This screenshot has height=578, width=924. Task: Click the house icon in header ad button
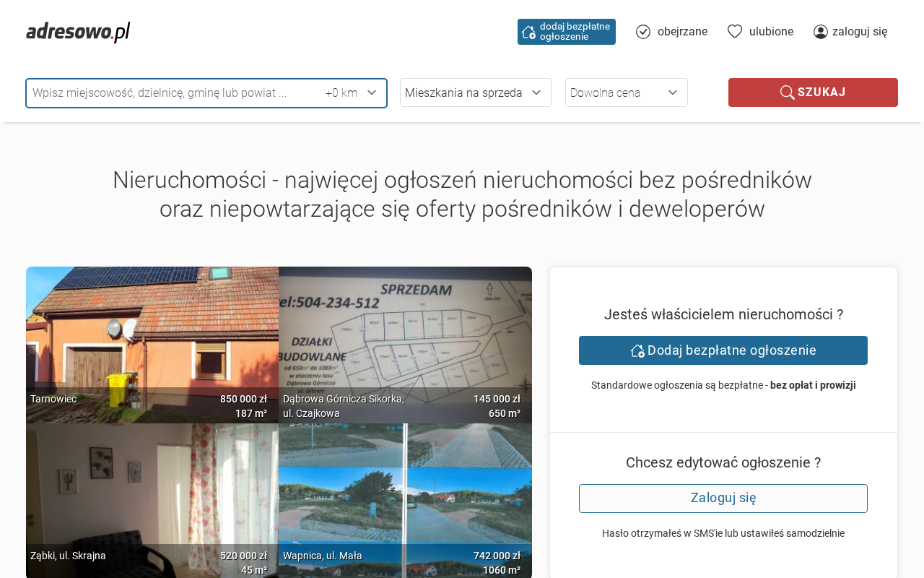pos(528,32)
